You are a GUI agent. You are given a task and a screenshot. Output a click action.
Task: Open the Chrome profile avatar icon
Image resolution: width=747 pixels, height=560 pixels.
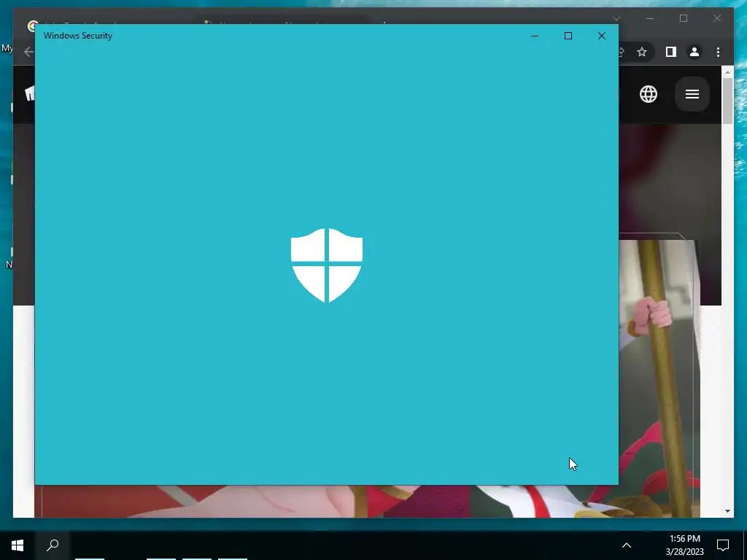point(694,52)
